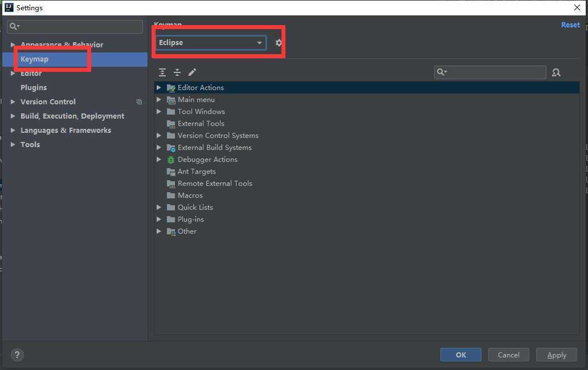
Task: Expand the External Build Systems node
Action: click(x=158, y=148)
